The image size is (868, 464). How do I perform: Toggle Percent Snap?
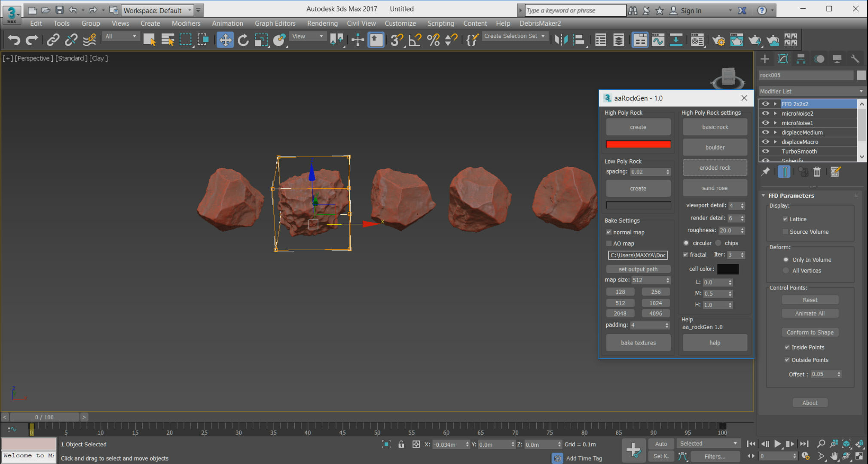[x=433, y=40]
